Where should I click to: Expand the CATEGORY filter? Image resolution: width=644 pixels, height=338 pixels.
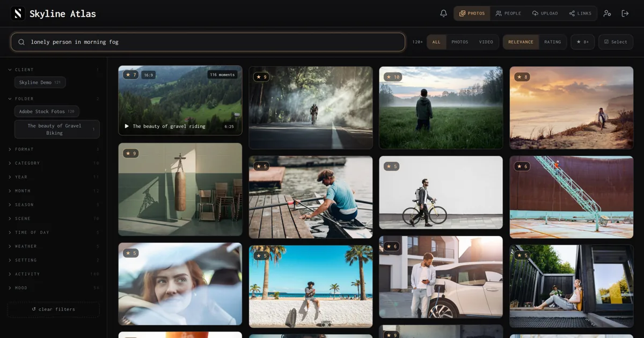54,163
